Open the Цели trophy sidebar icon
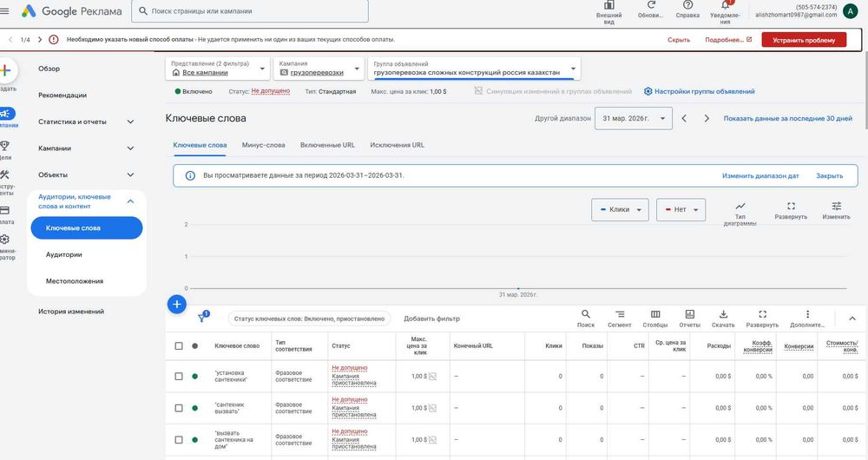The width and height of the screenshot is (868, 460). point(4,146)
